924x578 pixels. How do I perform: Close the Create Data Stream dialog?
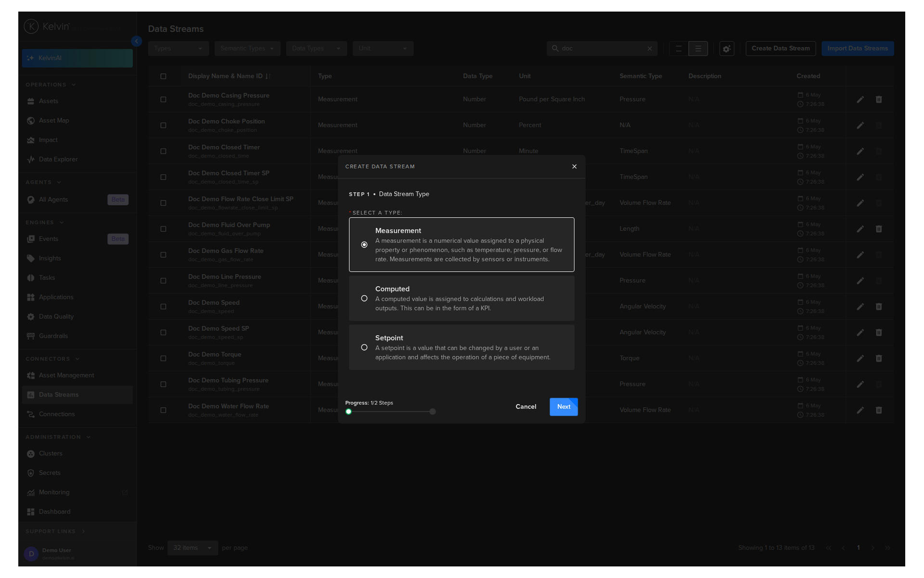coord(574,167)
